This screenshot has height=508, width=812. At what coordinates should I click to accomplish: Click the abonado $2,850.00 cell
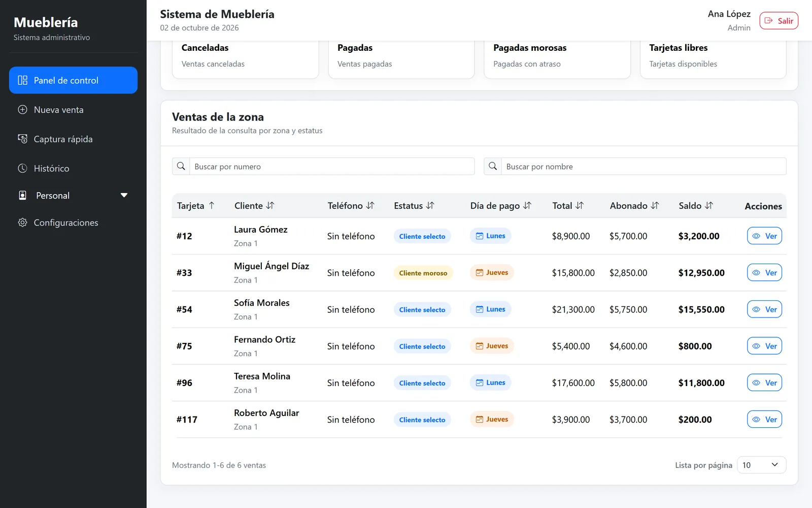(x=628, y=273)
